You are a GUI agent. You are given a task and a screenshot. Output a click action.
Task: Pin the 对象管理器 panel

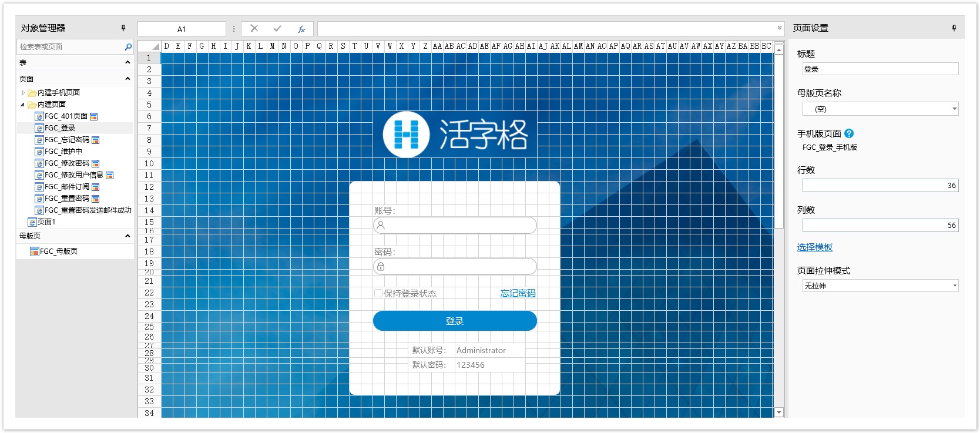point(123,28)
